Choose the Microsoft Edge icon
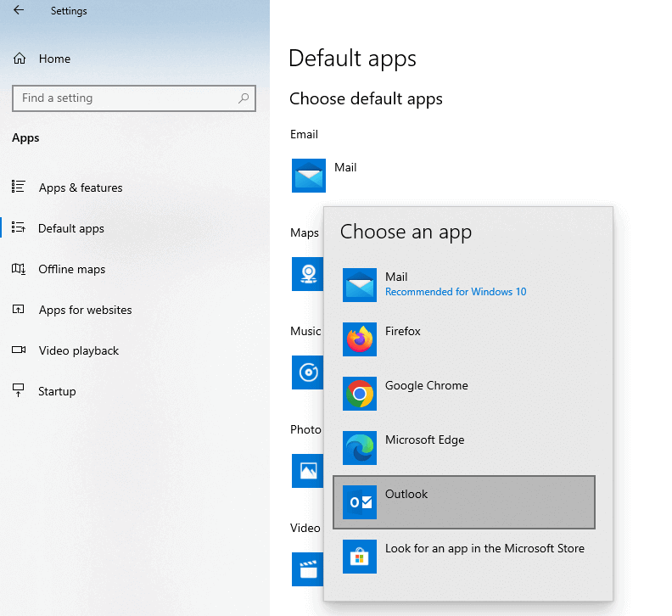672x616 pixels. point(360,448)
